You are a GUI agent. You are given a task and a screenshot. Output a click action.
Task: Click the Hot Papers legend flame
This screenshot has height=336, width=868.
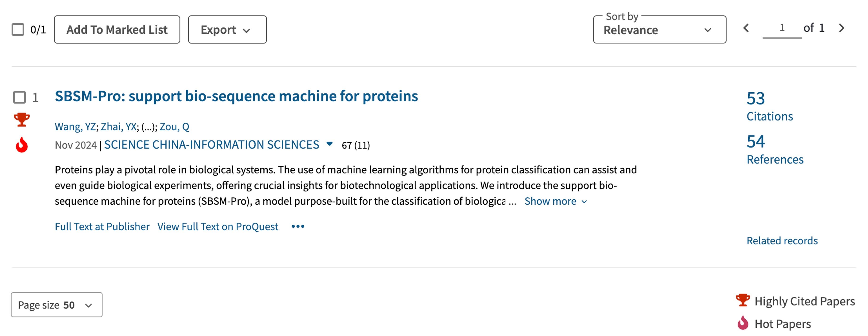743,323
